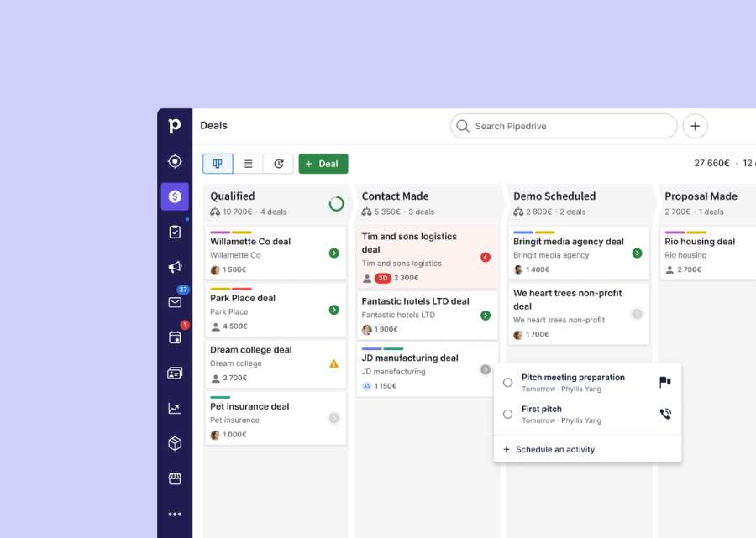This screenshot has width=756, height=538.
Task: Open We heart trees non-profit deal title
Action: point(568,300)
